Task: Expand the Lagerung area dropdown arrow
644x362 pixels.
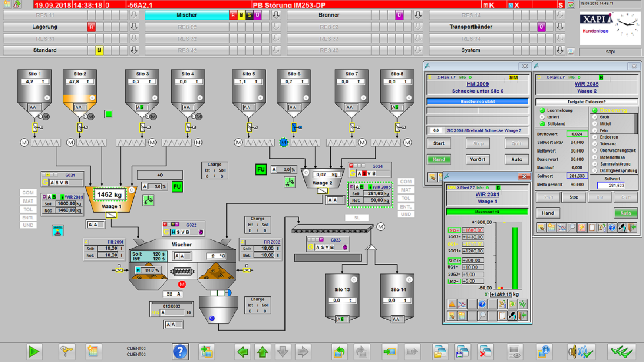Action: point(134,27)
